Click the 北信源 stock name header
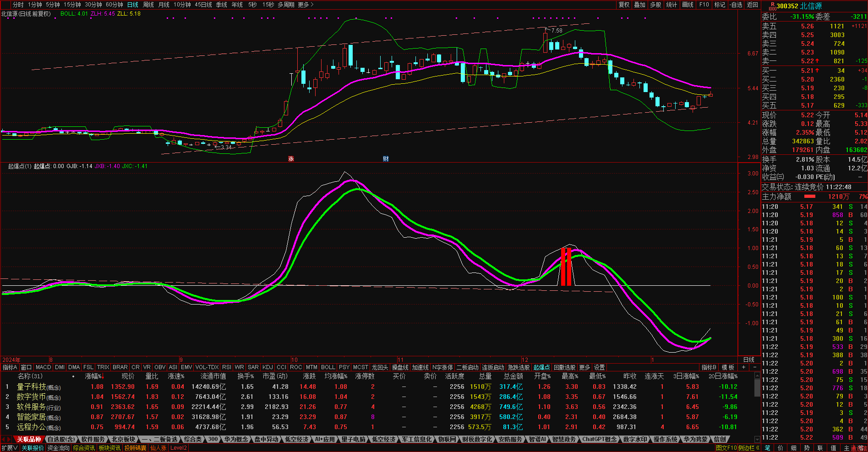This screenshot has width=868, height=452. click(811, 6)
